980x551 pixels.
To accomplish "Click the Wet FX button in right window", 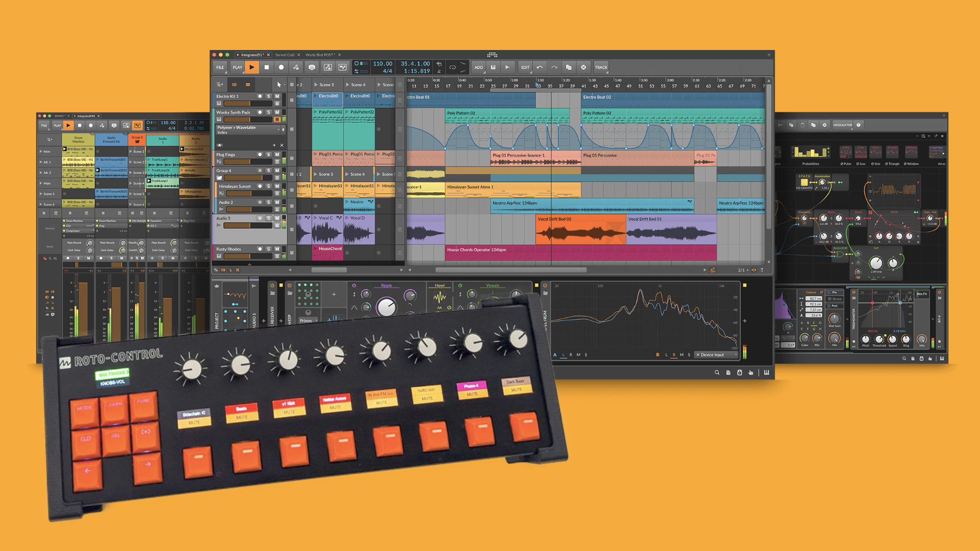I will pyautogui.click(x=922, y=294).
